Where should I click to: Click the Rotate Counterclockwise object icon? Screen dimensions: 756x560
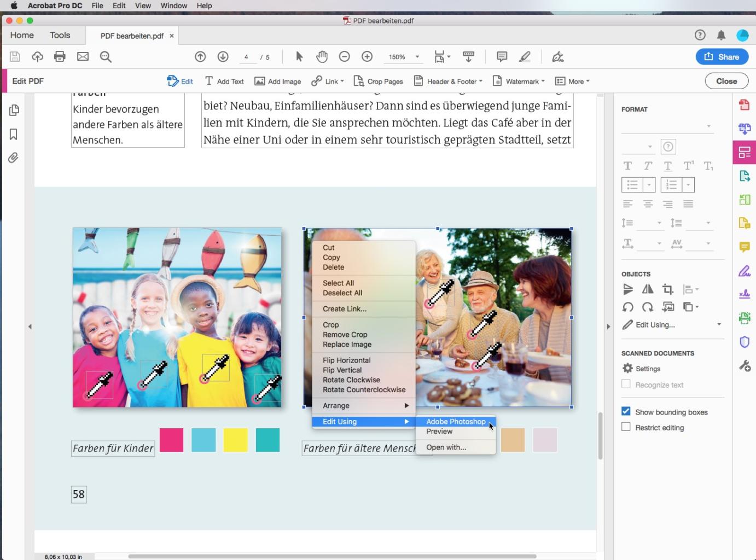click(x=628, y=307)
